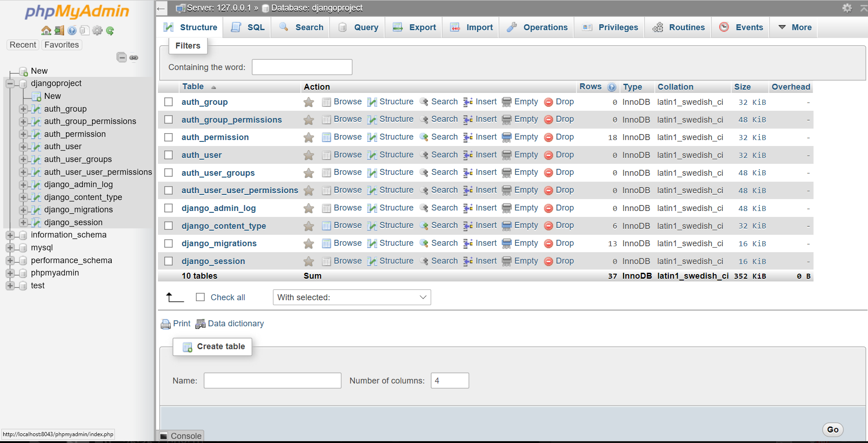This screenshot has width=868, height=443.
Task: Open the Export tab
Action: 414,27
